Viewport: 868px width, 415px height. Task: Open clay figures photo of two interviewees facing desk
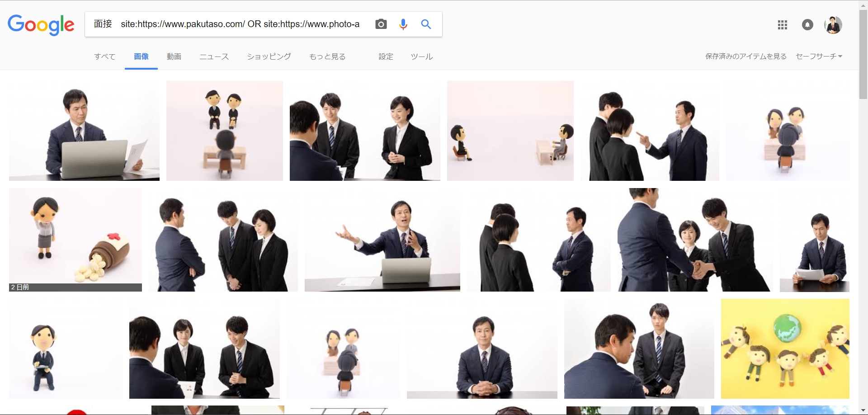tap(225, 131)
